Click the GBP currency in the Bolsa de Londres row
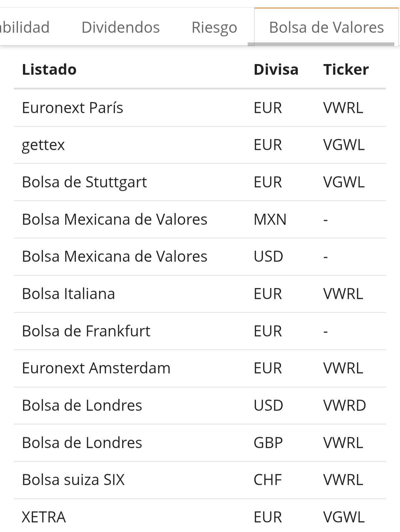400x532 pixels. tap(268, 443)
